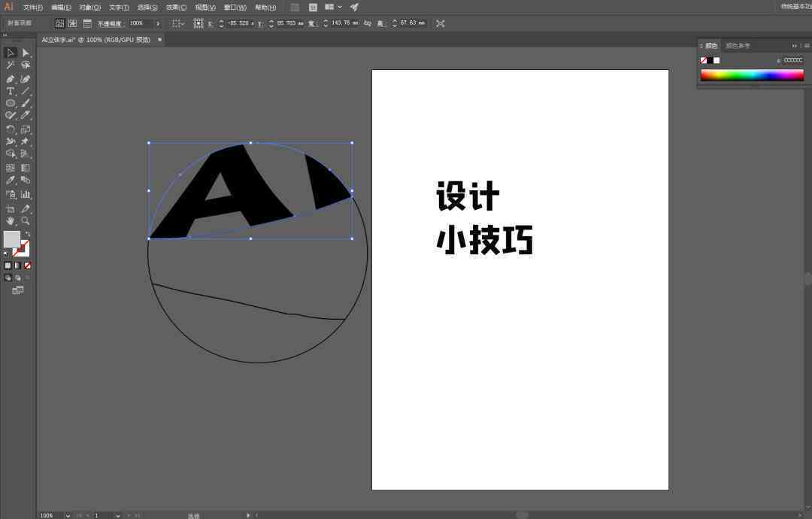
Task: Activate the Type tool
Action: coord(10,91)
